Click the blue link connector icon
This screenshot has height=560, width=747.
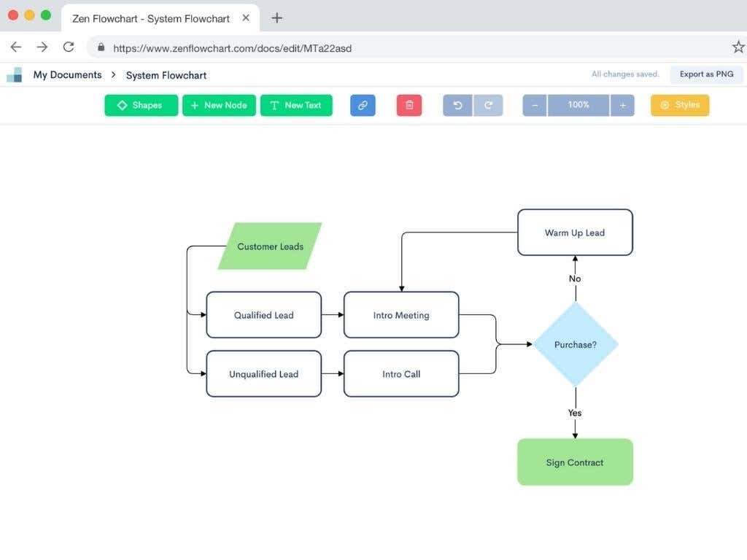click(x=363, y=105)
